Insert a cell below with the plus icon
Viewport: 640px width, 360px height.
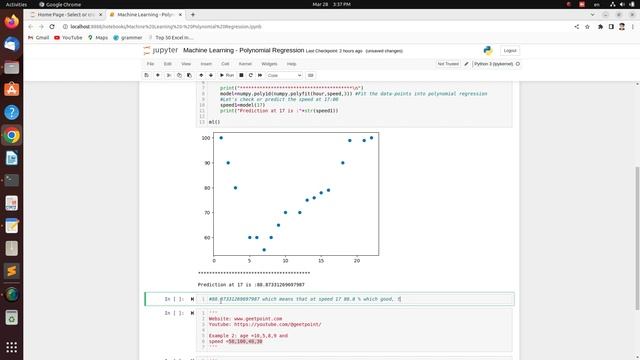click(158, 76)
